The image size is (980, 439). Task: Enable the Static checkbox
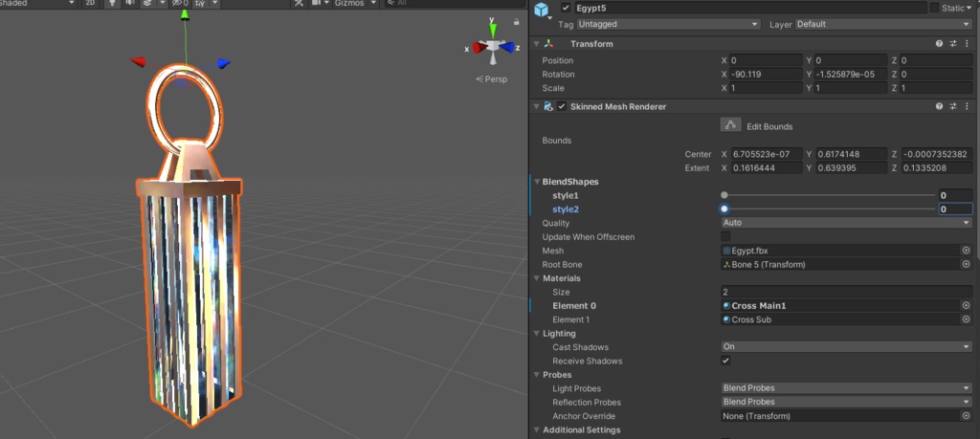point(934,8)
